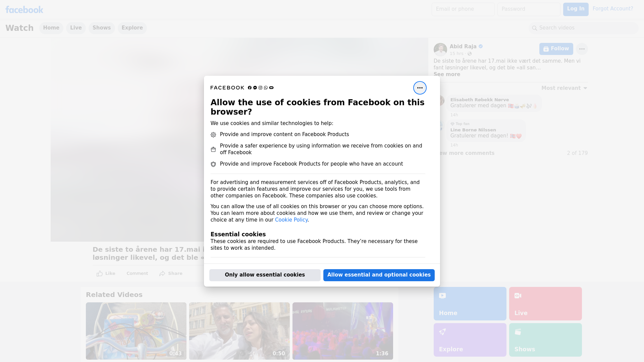Click the Essential cookies heading
644x362 pixels.
click(238, 234)
